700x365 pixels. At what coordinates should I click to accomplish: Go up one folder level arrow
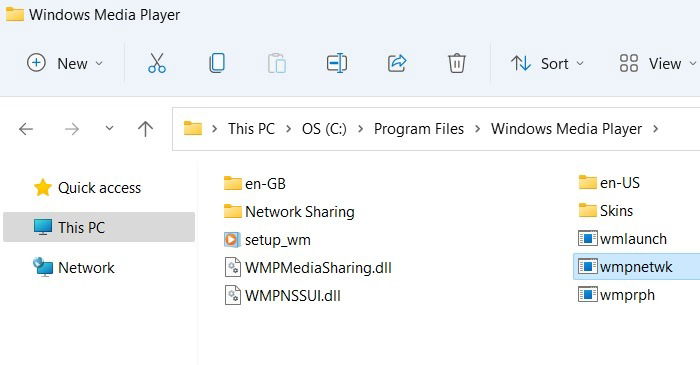pos(145,129)
